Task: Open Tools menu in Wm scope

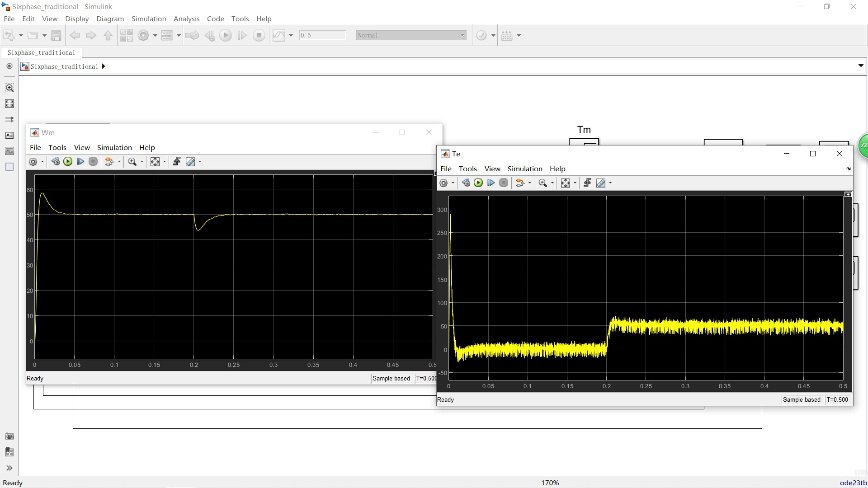Action: [57, 147]
